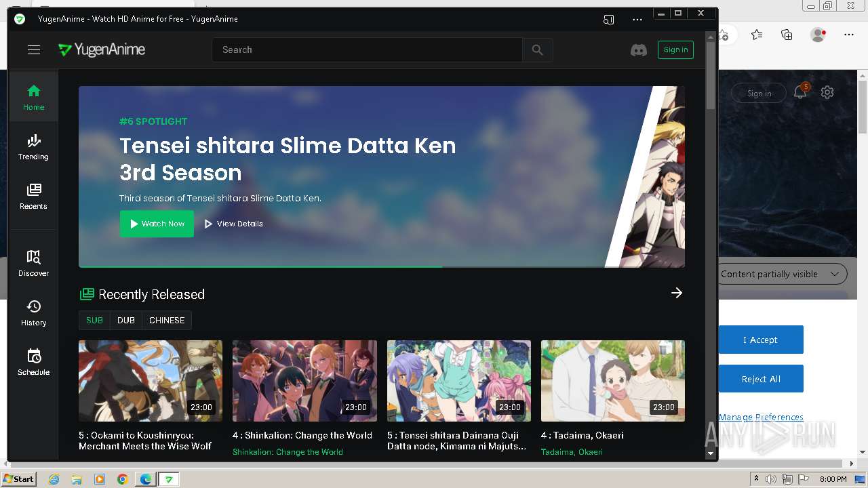Open Edge collections icon

(787, 35)
